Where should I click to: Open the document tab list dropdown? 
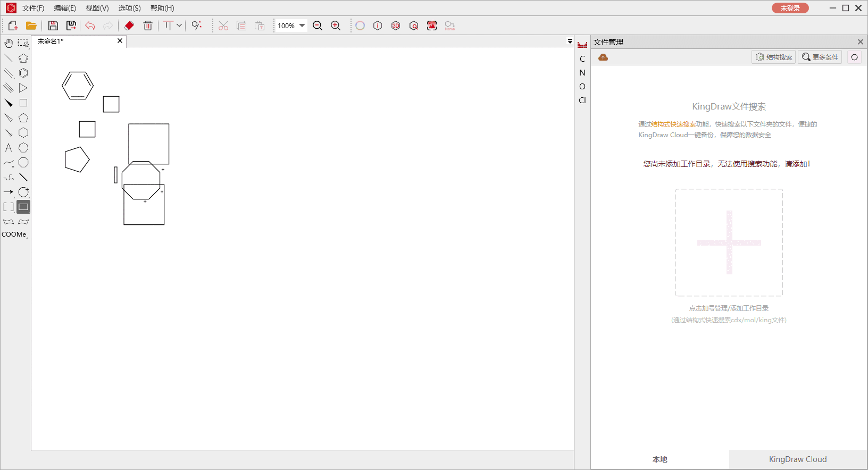[570, 41]
